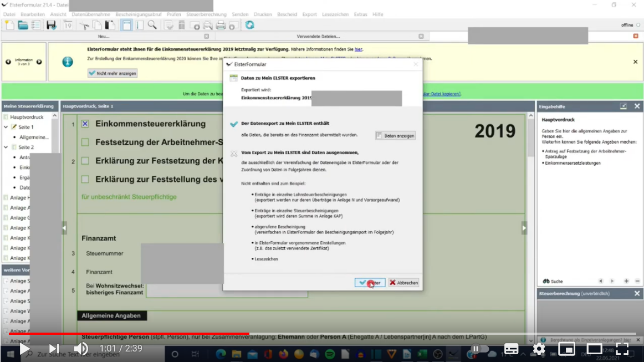Switch to the Neu... tab
This screenshot has height=362, width=644.
click(104, 36)
